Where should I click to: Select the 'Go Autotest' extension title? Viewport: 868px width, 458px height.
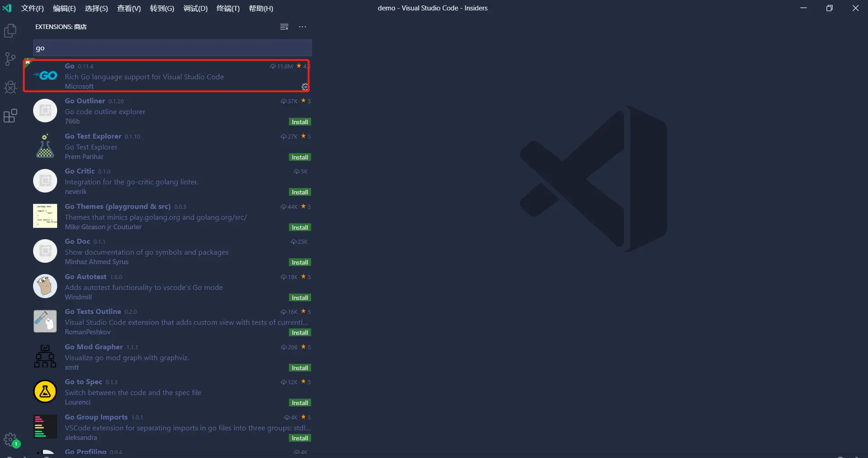[x=86, y=277]
